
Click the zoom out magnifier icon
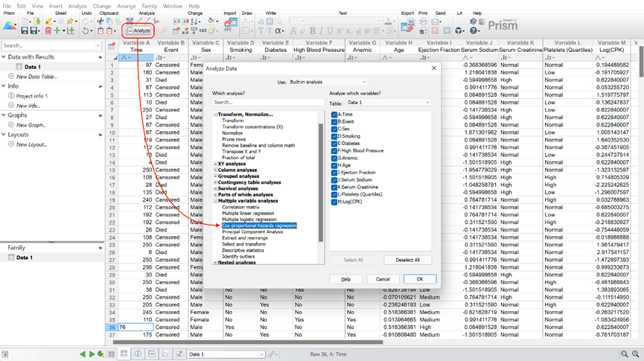pyautogui.click(x=625, y=354)
